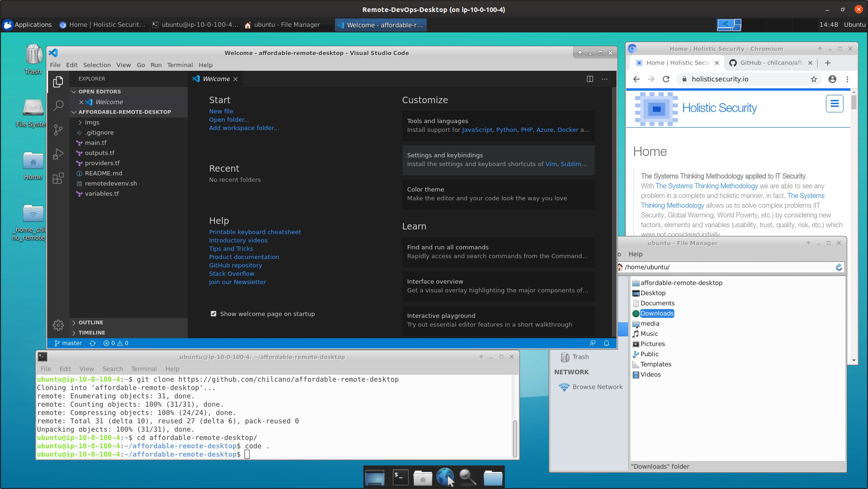Click the Python language install link
This screenshot has width=868, height=489.
coord(507,130)
